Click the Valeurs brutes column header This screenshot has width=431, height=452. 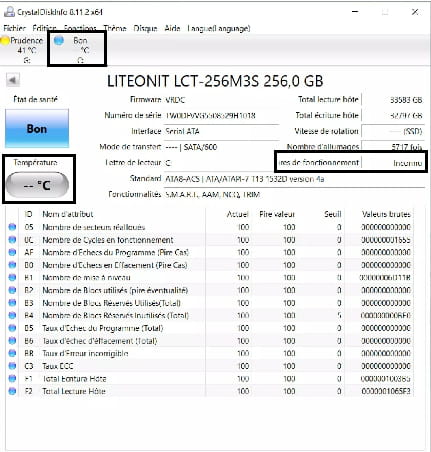pyautogui.click(x=386, y=214)
